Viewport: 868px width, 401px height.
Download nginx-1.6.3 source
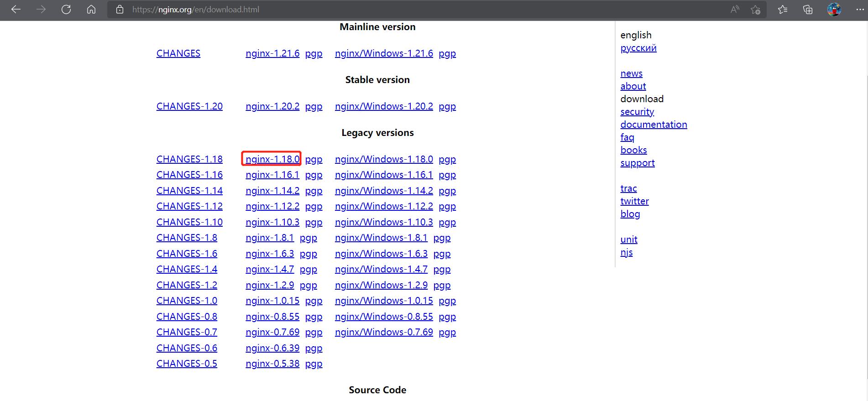[270, 254]
